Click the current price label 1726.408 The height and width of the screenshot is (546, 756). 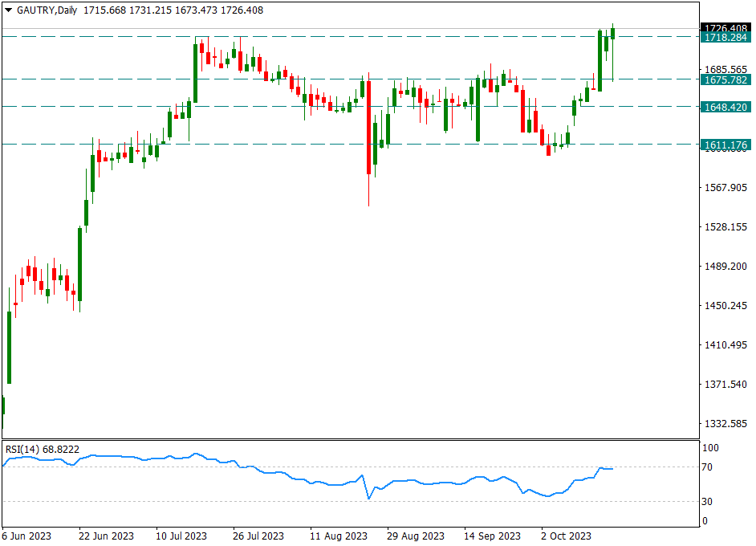(726, 28)
